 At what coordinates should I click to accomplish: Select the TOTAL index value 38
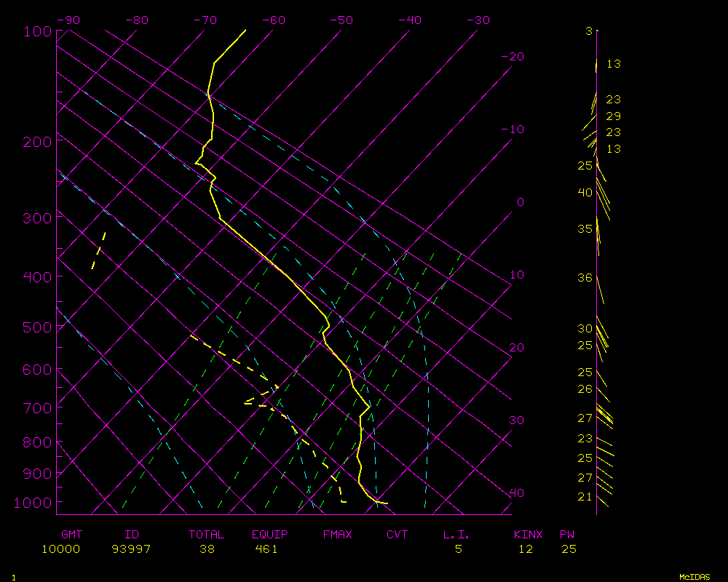point(207,549)
